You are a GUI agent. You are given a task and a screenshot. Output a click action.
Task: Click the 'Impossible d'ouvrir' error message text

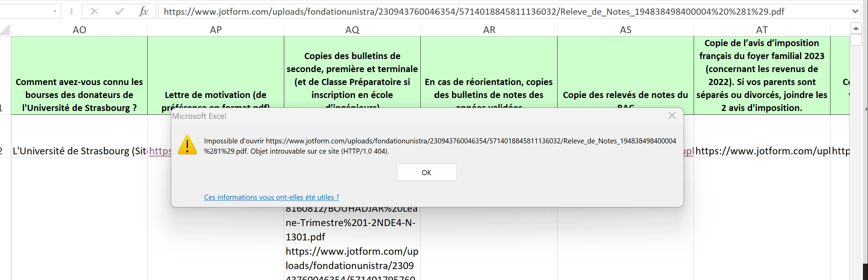coord(440,146)
